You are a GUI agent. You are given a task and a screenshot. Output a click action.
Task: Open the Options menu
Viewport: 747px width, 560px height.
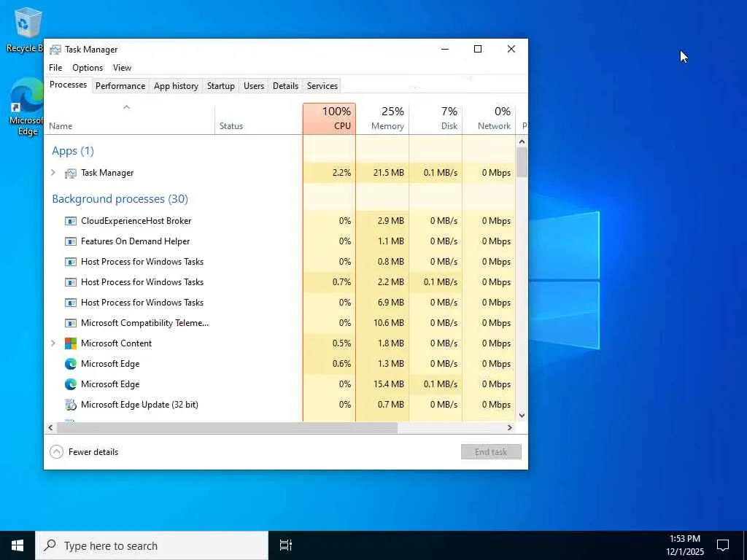[x=88, y=68]
